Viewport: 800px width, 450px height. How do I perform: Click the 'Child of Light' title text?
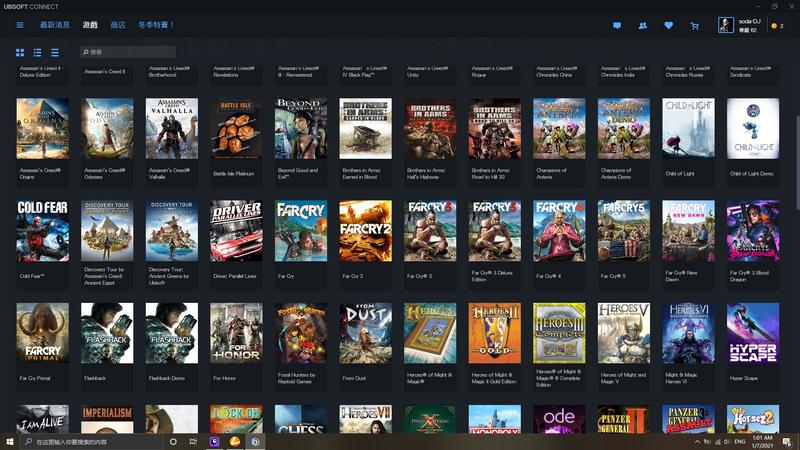coord(680,173)
